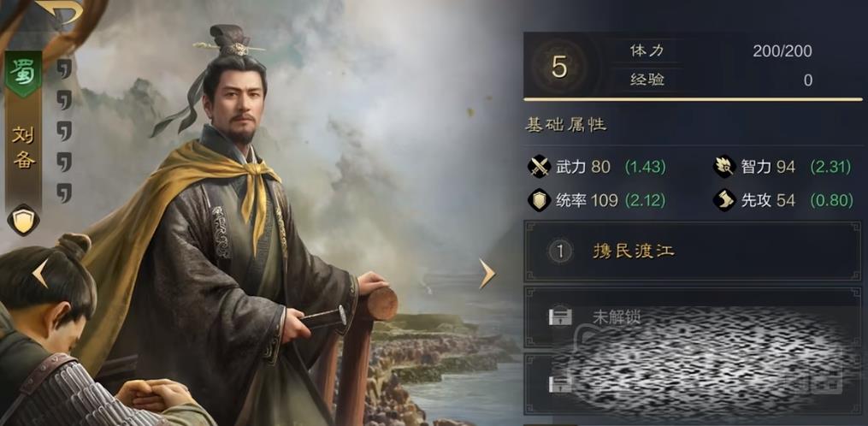The height and width of the screenshot is (426, 868).
Task: Tap the shield 统率 command icon
Action: (x=538, y=200)
